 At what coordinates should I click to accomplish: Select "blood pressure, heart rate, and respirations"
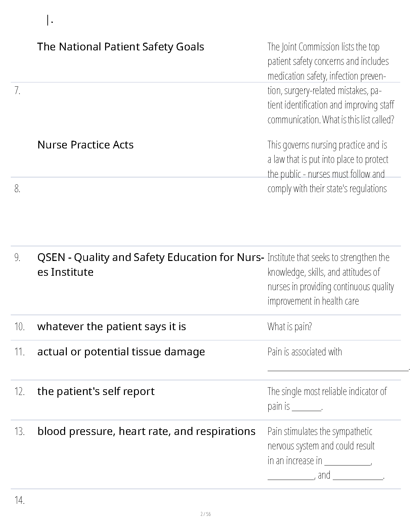pos(146,431)
